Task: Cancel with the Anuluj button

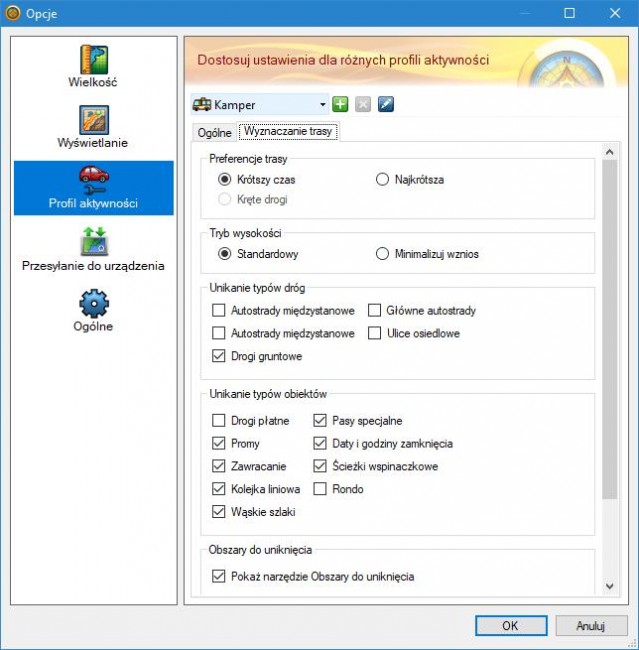Action: 591,625
